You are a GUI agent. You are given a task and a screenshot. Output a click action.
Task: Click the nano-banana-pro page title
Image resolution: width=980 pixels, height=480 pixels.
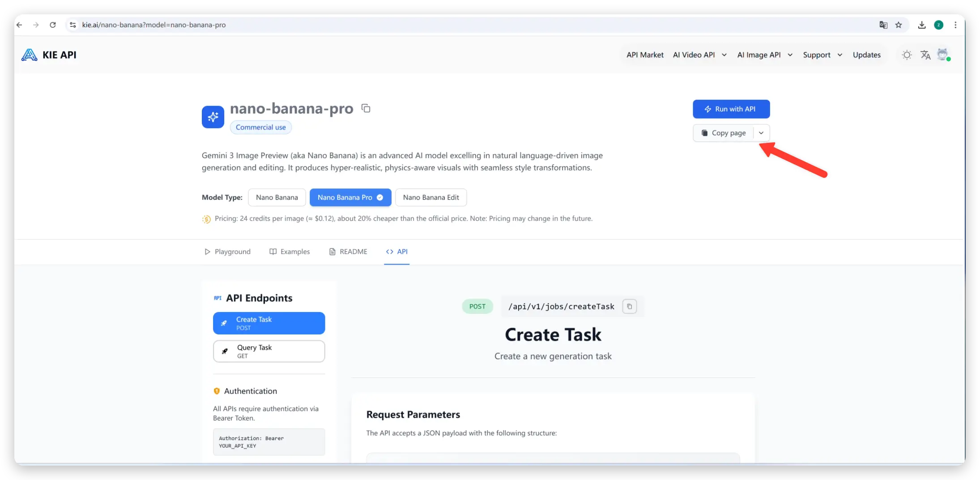pos(292,108)
